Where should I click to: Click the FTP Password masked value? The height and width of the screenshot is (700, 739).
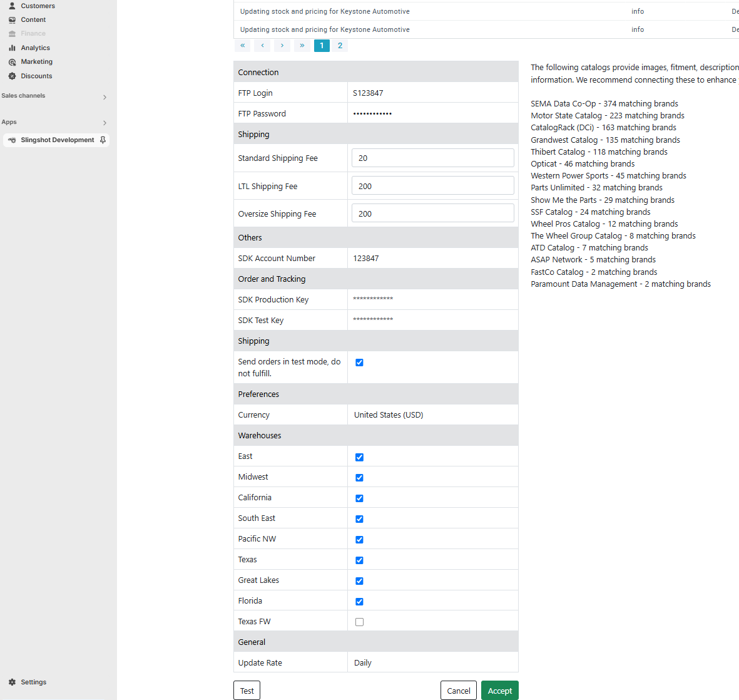[372, 114]
